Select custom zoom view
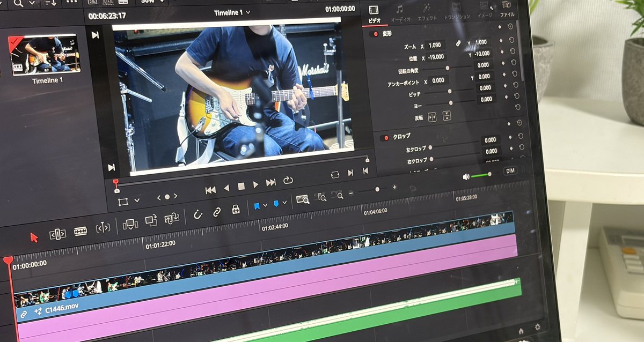This screenshot has height=342, width=644. [x=336, y=195]
